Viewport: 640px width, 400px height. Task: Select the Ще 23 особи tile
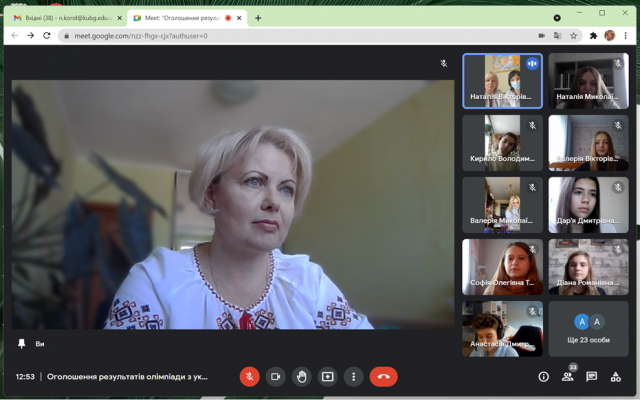tap(588, 329)
